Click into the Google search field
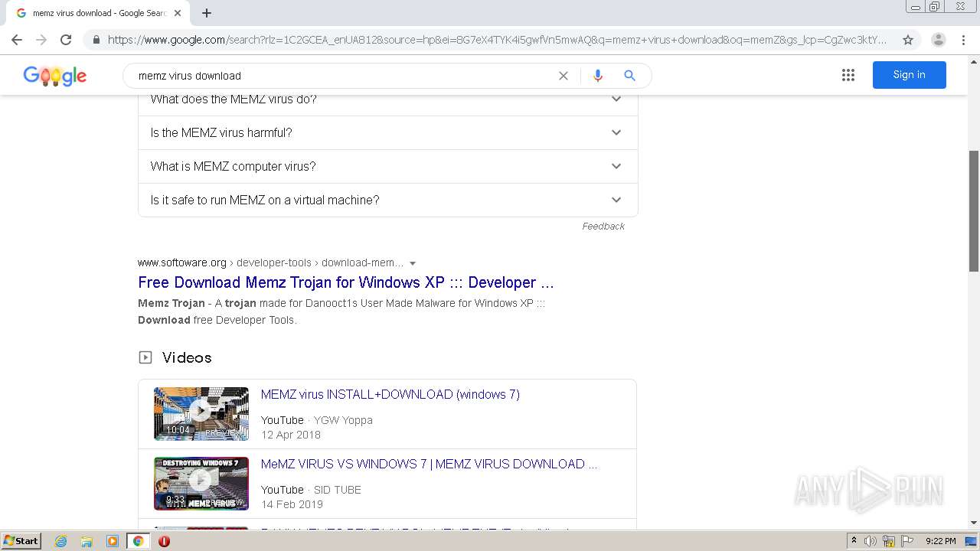980x551 pixels. [x=343, y=76]
